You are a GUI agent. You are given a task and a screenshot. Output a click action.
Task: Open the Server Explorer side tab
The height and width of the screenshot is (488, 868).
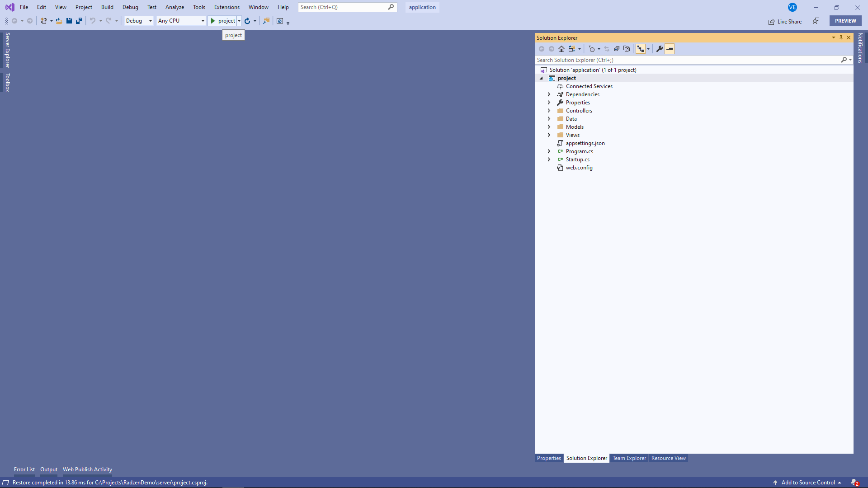point(7,50)
